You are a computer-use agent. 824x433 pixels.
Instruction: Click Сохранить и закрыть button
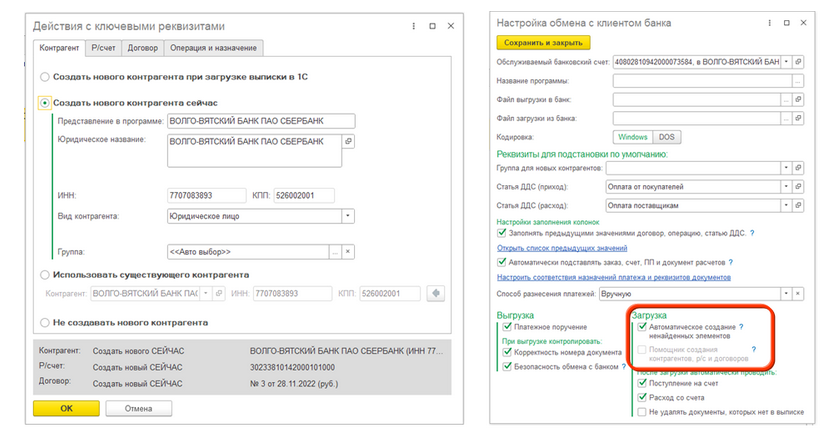pyautogui.click(x=543, y=43)
